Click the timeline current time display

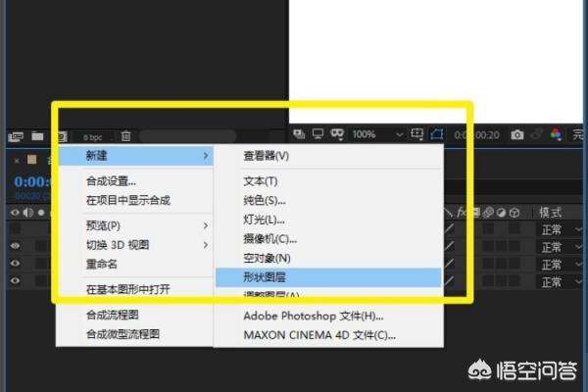click(x=32, y=182)
